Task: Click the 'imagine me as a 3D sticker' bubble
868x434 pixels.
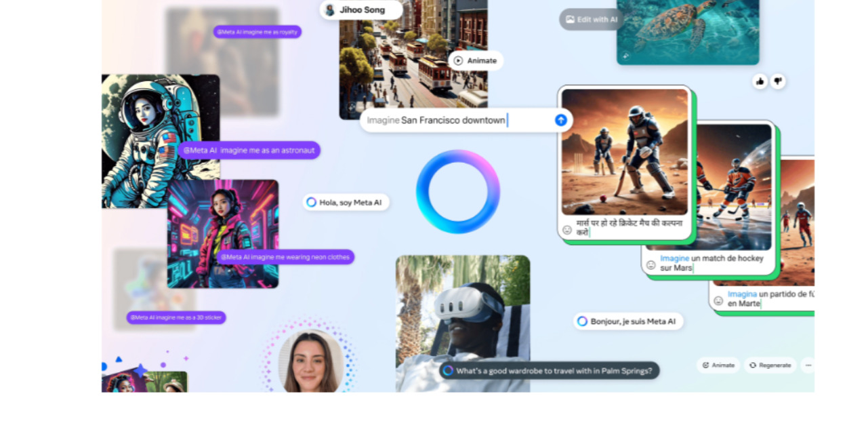Action: point(176,317)
